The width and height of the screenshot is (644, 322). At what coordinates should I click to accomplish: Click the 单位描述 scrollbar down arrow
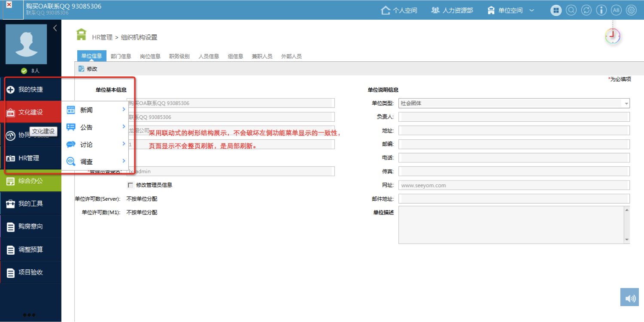626,240
